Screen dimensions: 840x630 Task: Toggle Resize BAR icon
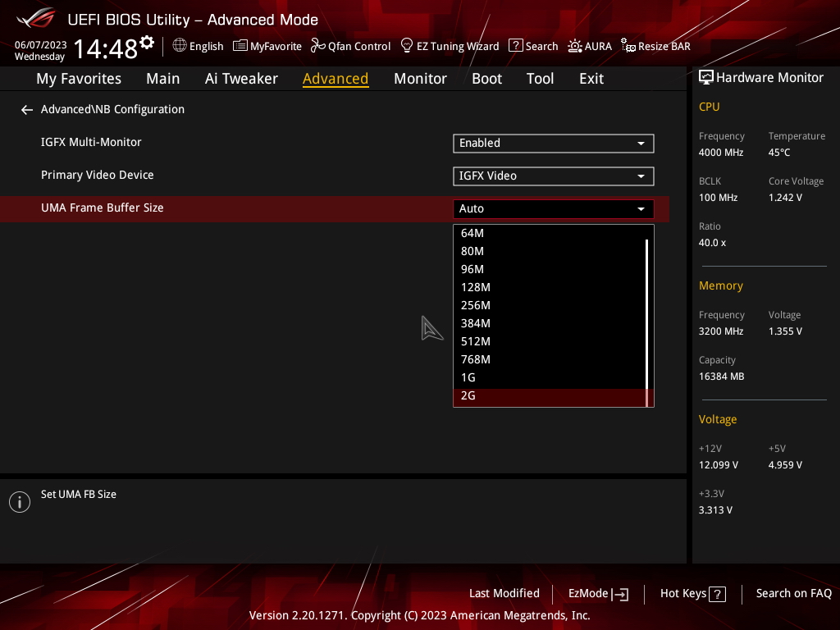(628, 46)
